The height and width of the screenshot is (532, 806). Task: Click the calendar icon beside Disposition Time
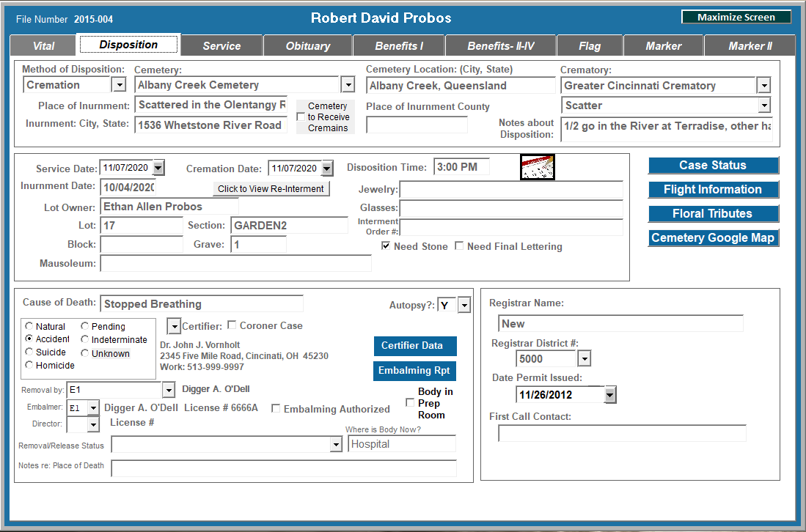tap(537, 167)
